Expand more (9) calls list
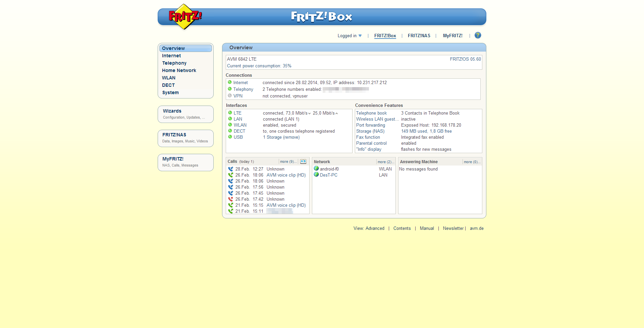 pos(288,161)
